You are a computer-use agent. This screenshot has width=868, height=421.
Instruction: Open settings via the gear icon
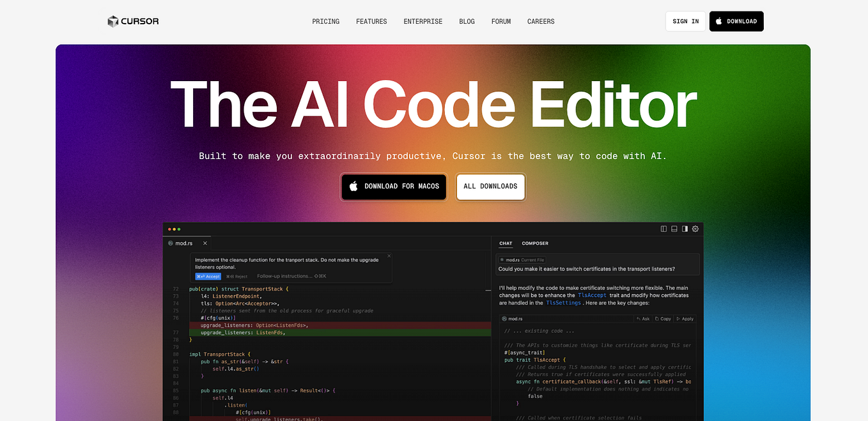pyautogui.click(x=695, y=229)
